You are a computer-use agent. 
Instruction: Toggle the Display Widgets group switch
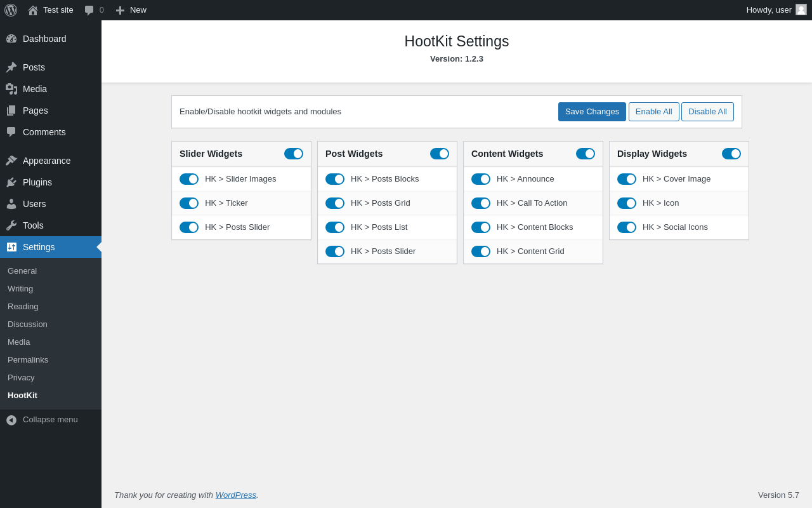point(731,154)
